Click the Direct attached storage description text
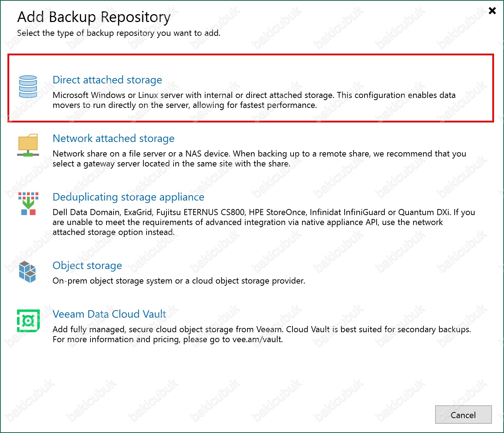The image size is (504, 433). (x=254, y=100)
